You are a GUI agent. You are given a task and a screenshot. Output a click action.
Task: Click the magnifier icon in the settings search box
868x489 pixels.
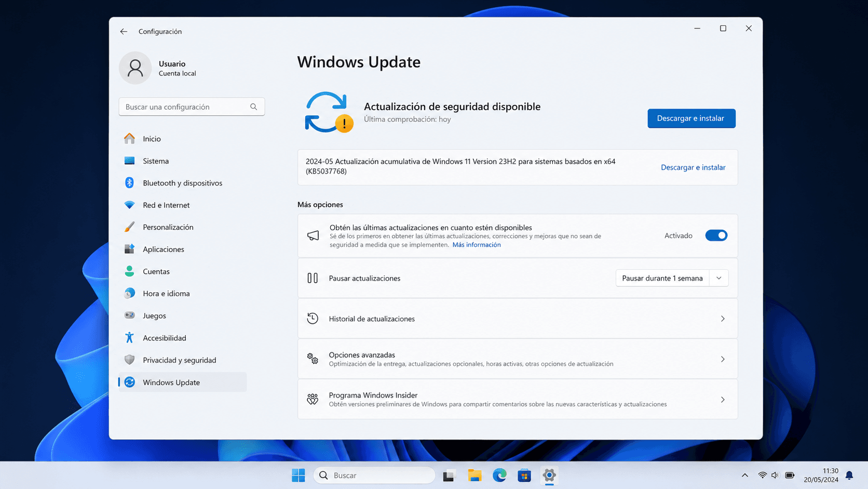[253, 107]
